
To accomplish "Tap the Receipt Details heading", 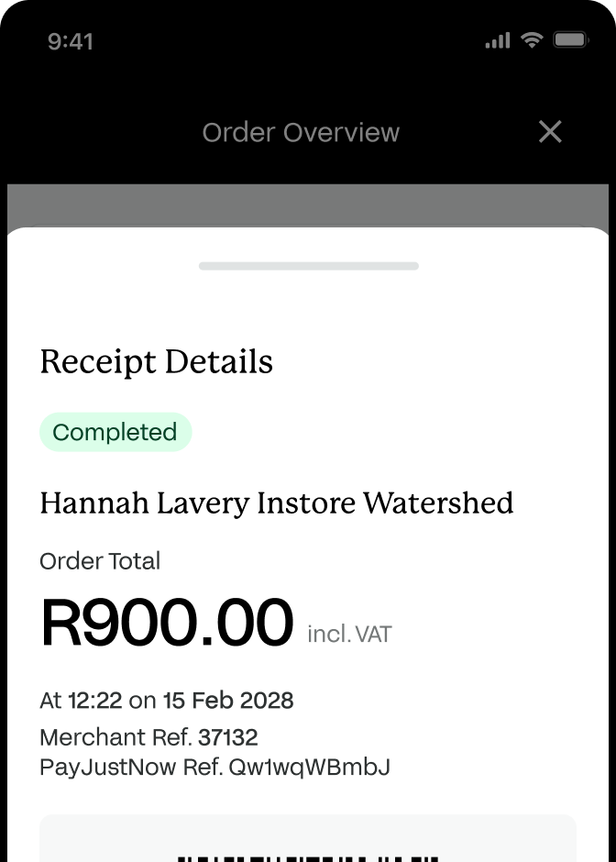I will tap(157, 362).
